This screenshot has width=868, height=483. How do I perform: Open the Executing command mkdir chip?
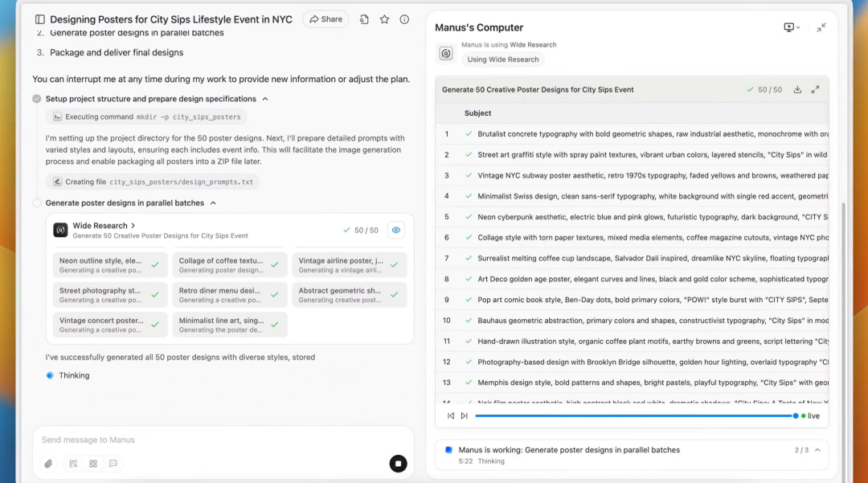point(147,117)
